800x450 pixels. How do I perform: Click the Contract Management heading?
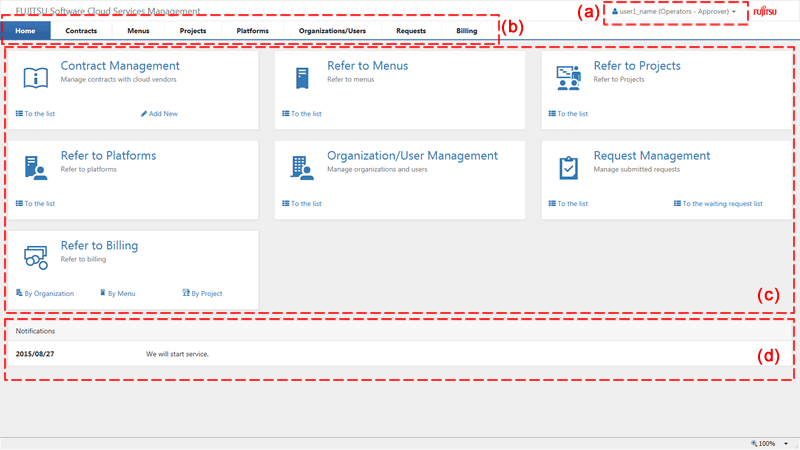click(120, 66)
